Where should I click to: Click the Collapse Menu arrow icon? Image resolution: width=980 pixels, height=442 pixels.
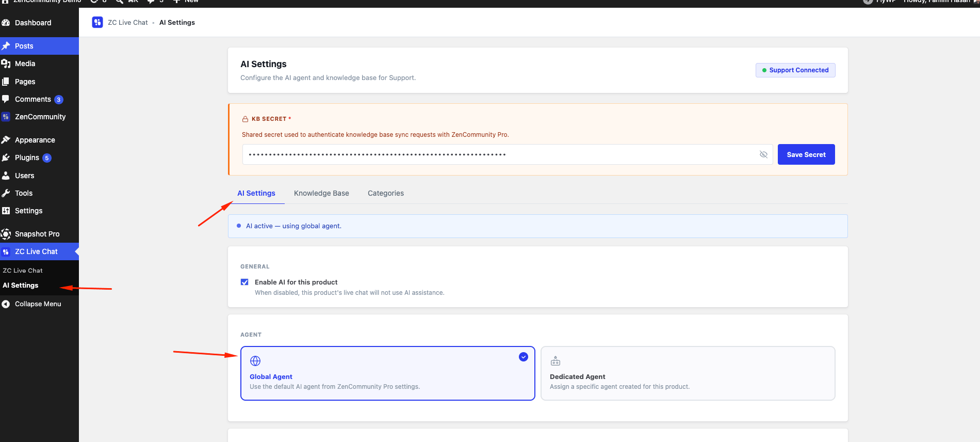tap(6, 304)
